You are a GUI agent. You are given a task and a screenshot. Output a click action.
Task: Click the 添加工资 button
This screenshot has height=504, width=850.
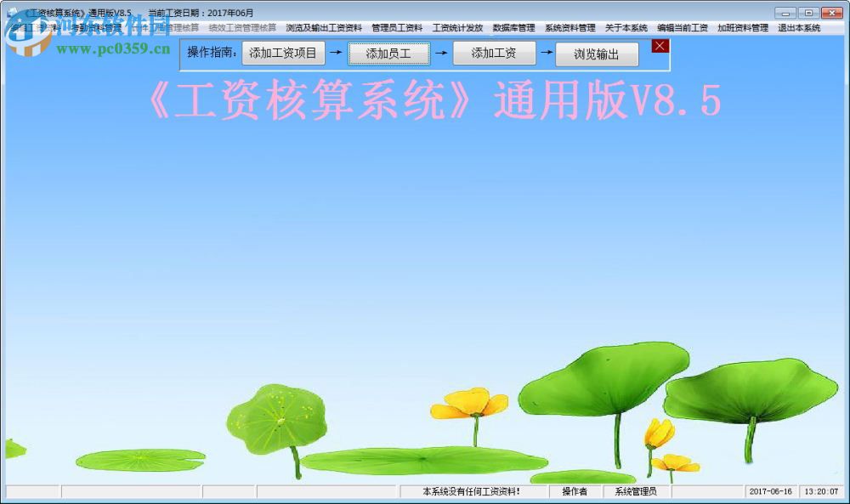click(x=494, y=52)
